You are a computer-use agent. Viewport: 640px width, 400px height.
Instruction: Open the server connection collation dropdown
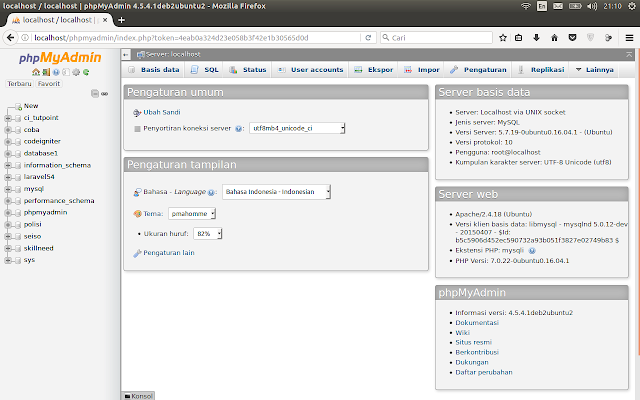[297, 128]
